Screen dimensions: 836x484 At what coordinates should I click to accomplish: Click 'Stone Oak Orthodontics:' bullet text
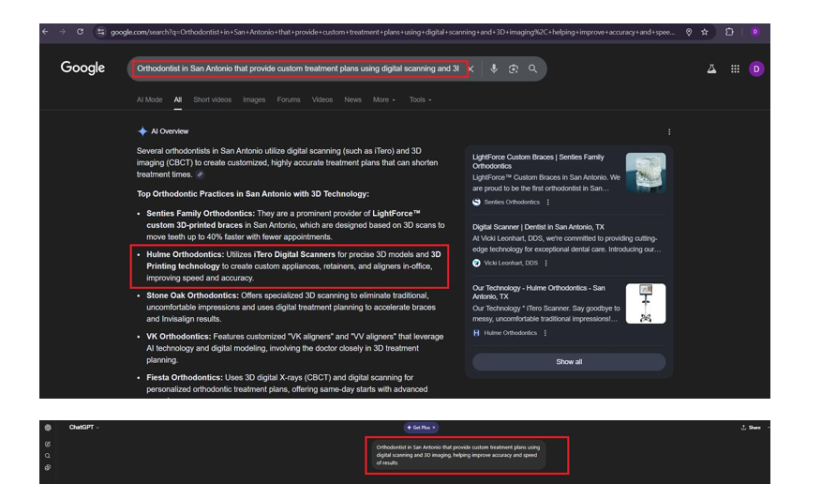(x=192, y=295)
